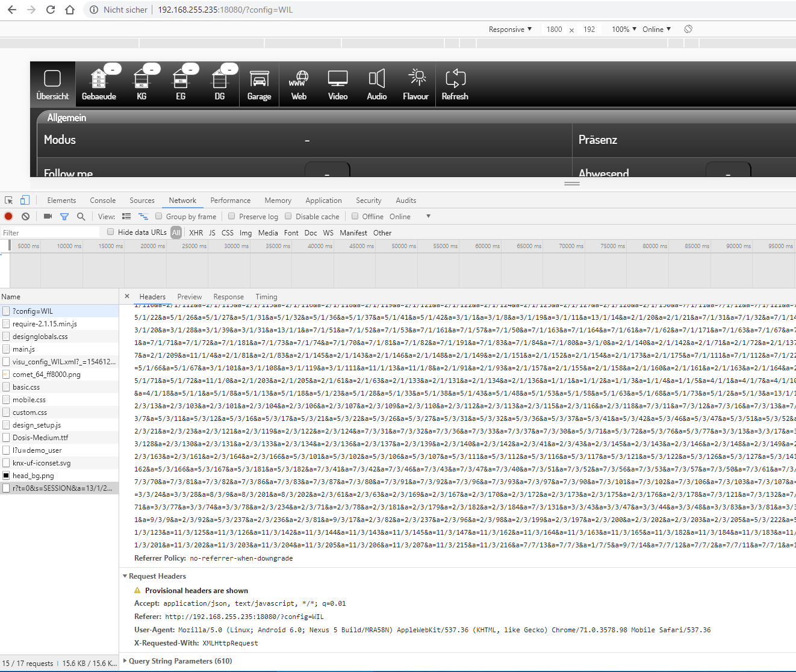Click the browser address bar URL

(225, 10)
